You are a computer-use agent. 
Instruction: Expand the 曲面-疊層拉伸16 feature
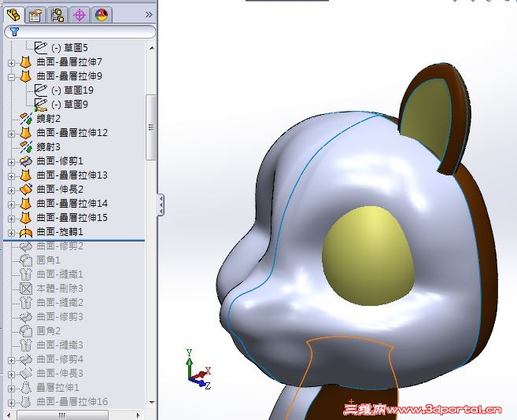(x=11, y=403)
